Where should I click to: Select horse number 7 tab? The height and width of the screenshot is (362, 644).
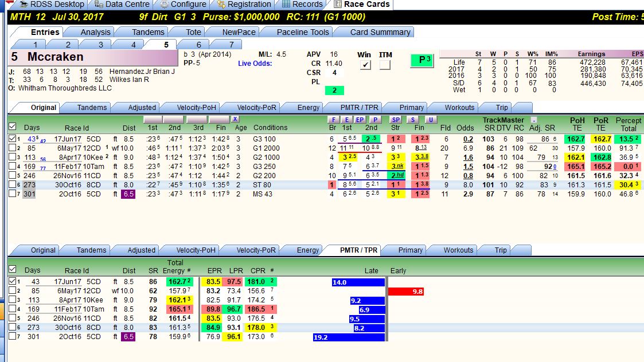click(232, 45)
